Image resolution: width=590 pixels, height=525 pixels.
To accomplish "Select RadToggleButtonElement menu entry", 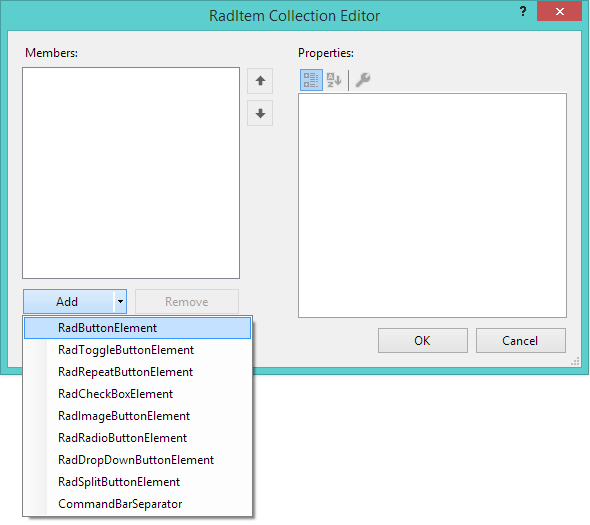I will [x=137, y=350].
